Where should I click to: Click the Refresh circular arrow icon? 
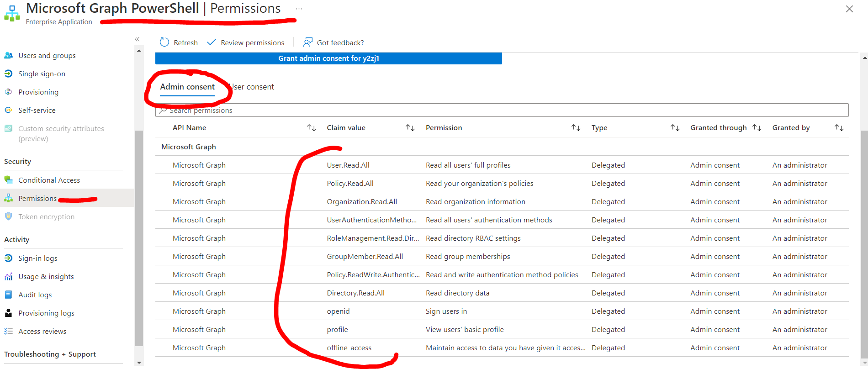[164, 42]
